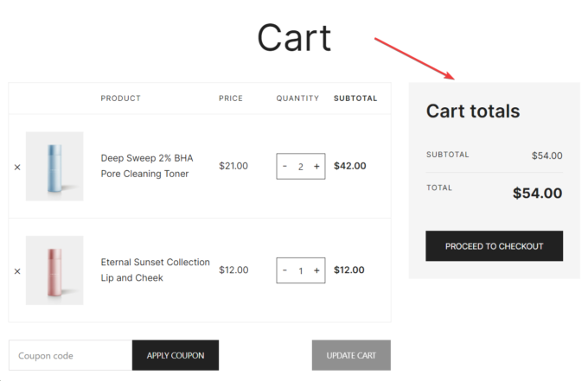The width and height of the screenshot is (588, 381).
Task: Remove Eternal Sunset Collection item from cart
Action: [x=17, y=271]
